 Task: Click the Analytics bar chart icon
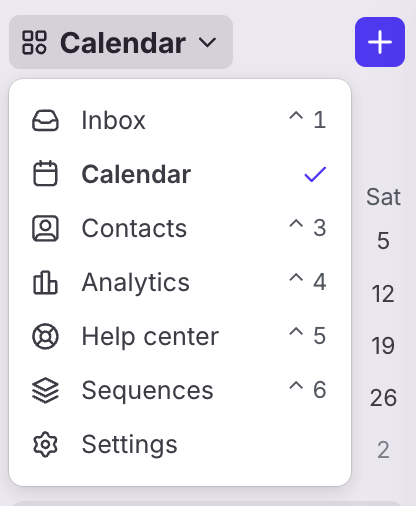click(x=45, y=282)
